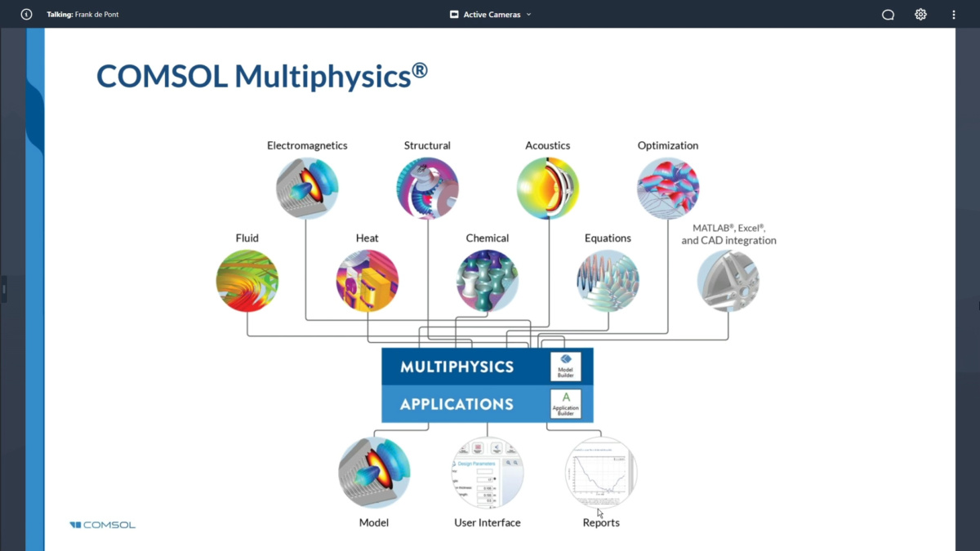Select the "Equations" label

click(x=608, y=238)
